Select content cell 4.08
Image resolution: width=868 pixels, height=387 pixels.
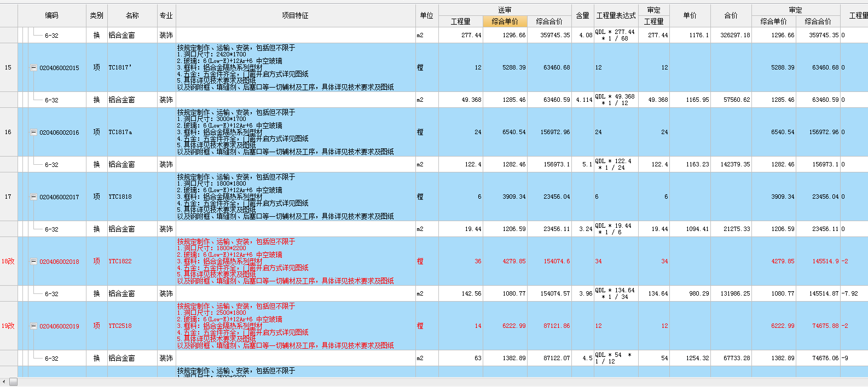click(x=583, y=35)
